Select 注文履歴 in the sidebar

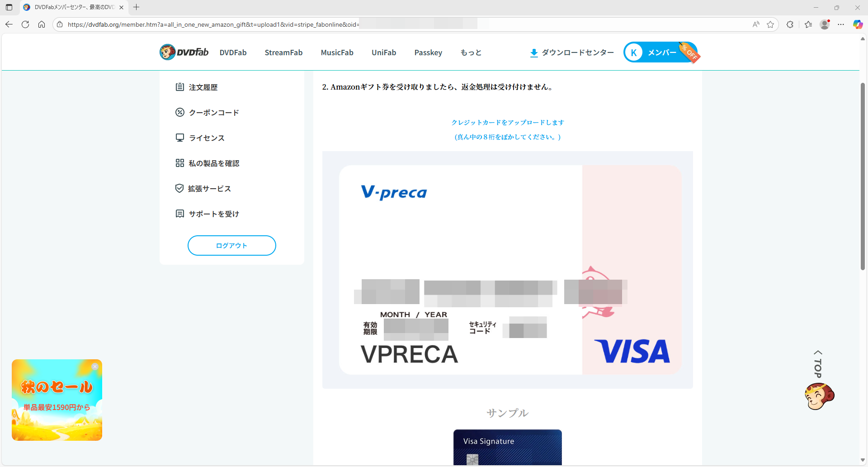pos(203,87)
